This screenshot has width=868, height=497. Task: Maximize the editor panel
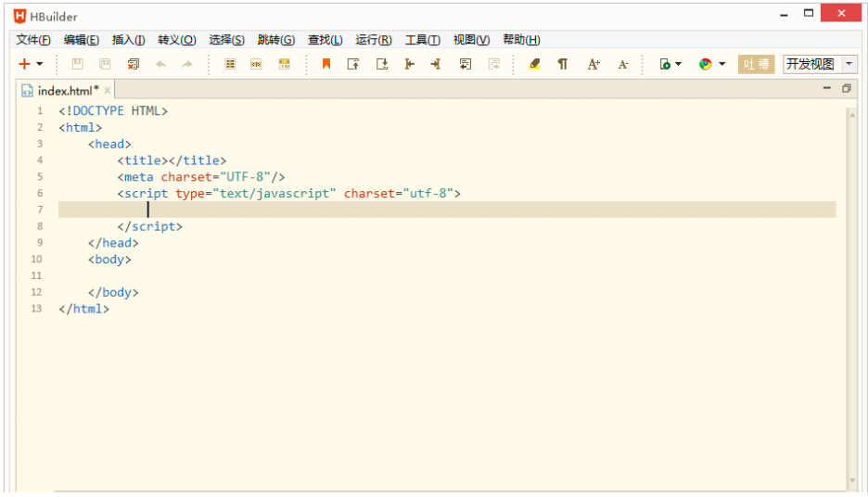point(846,88)
